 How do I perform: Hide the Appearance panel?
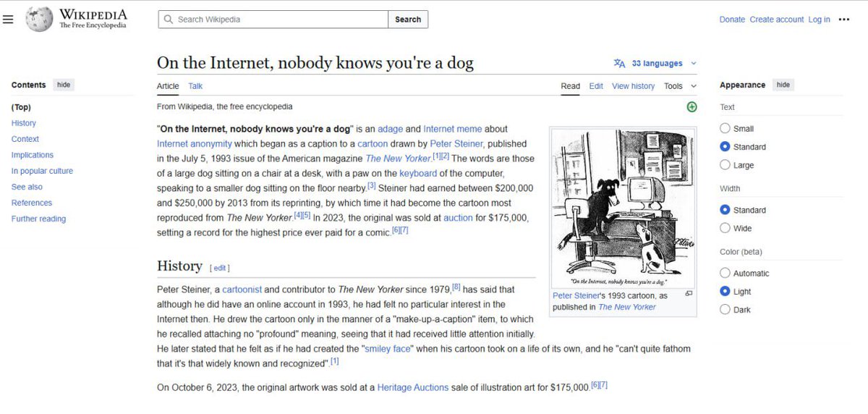click(783, 85)
